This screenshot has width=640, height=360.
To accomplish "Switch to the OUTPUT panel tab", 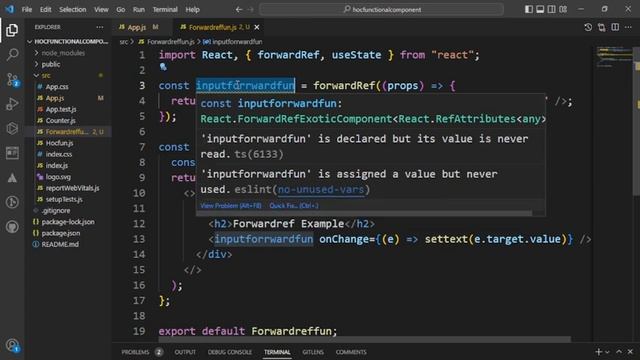I will tap(185, 352).
